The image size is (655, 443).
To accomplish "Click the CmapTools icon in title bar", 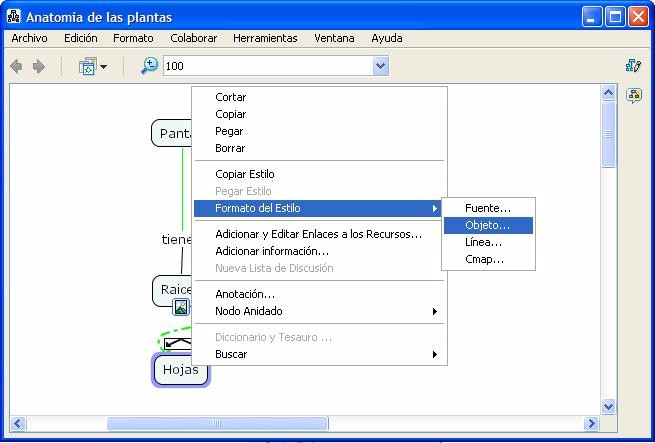I will coord(14,17).
